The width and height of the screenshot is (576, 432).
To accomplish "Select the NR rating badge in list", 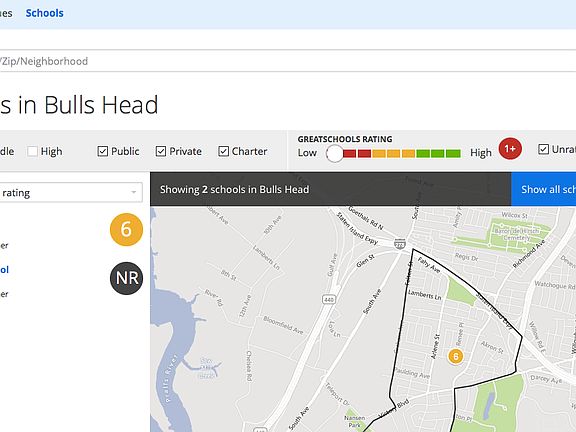I will [126, 278].
